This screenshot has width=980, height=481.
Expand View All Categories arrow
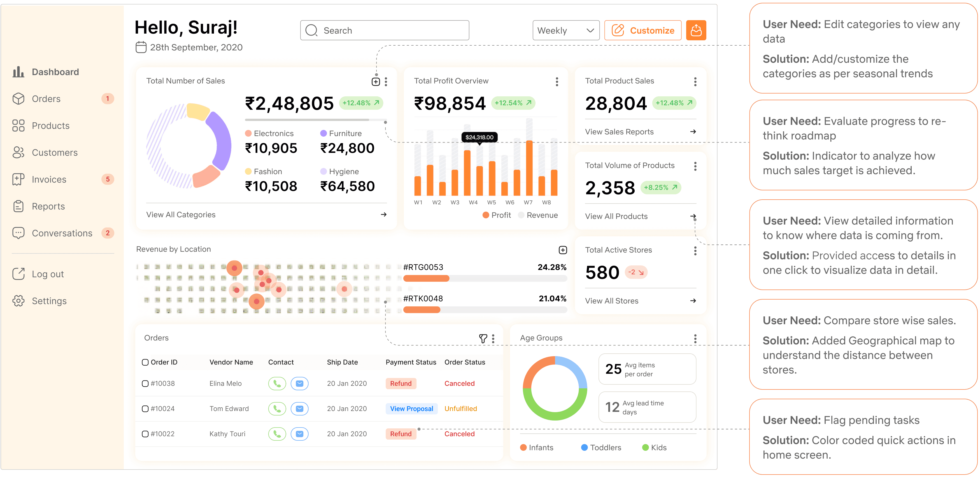(383, 214)
